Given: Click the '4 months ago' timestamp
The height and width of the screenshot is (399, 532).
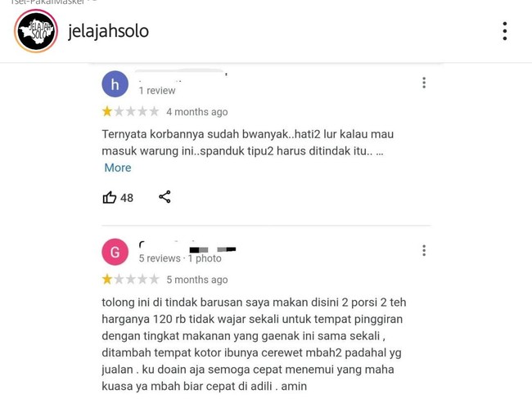Looking at the screenshot, I should point(197,112).
